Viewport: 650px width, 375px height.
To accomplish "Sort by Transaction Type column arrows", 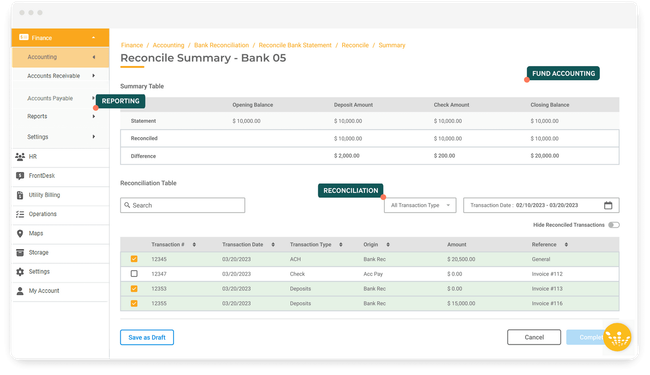I will coord(341,244).
